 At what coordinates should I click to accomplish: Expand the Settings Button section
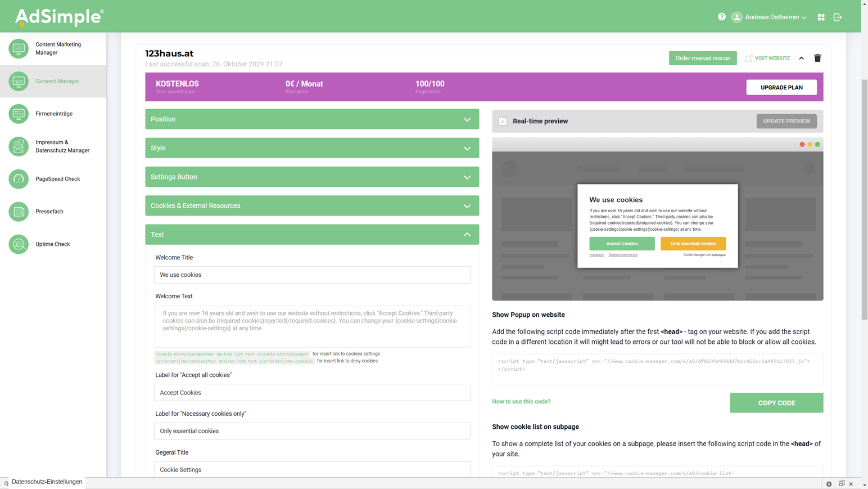[x=312, y=177]
